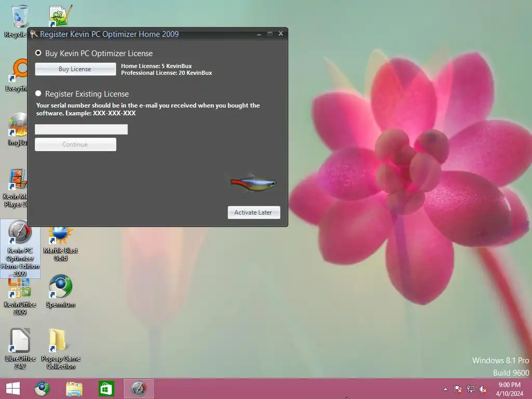Click the 'Example: XXX-XXX-XXX' serial format text
The image size is (532, 399).
[100, 113]
